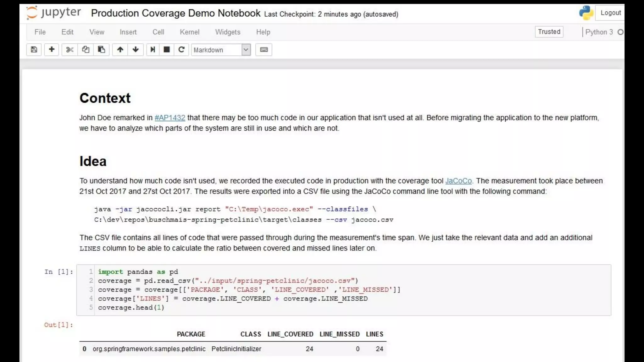Image resolution: width=644 pixels, height=362 pixels.
Task: Run the current cell
Action: [x=153, y=50]
